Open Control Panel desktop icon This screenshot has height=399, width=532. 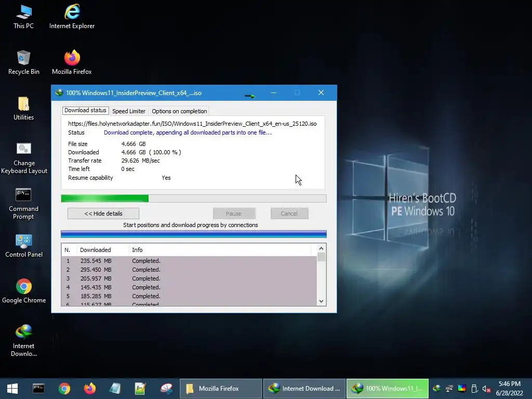(x=24, y=246)
